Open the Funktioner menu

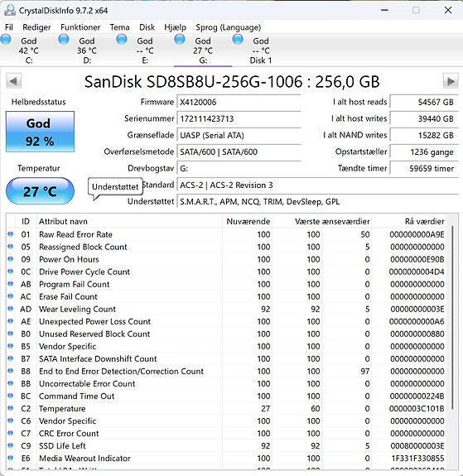(80, 27)
